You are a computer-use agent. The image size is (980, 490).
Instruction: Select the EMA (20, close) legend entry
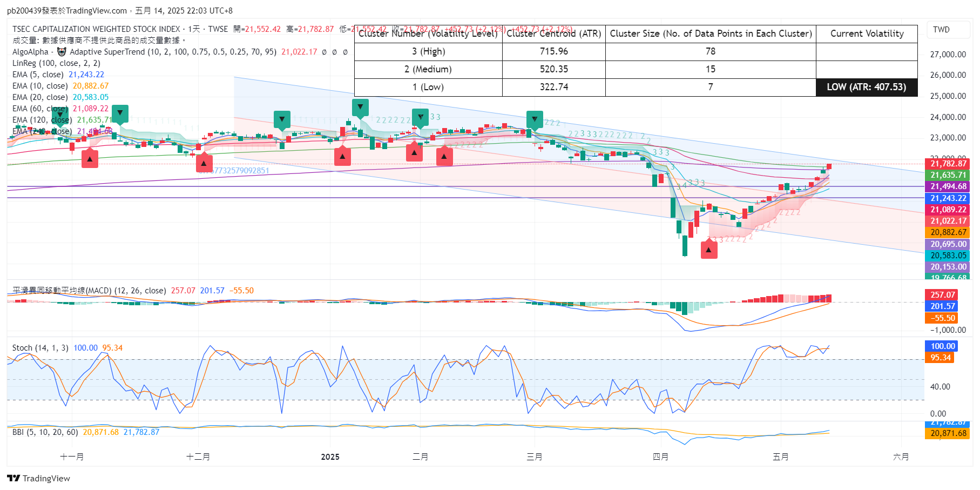pos(60,97)
